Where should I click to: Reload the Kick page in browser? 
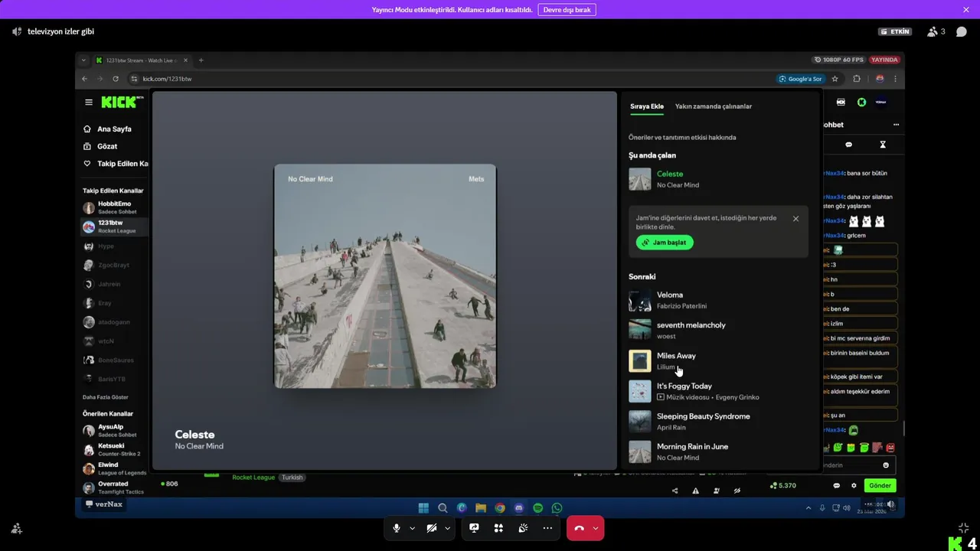[116, 79]
